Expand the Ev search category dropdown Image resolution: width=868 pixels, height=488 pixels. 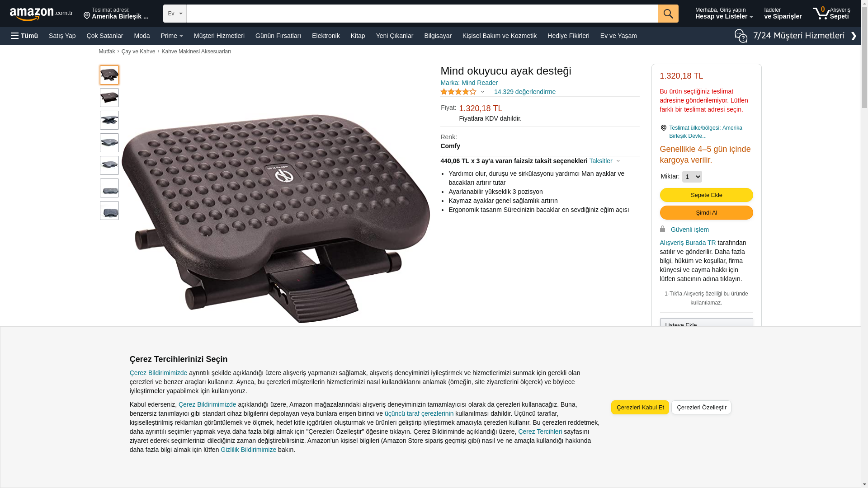[175, 14]
